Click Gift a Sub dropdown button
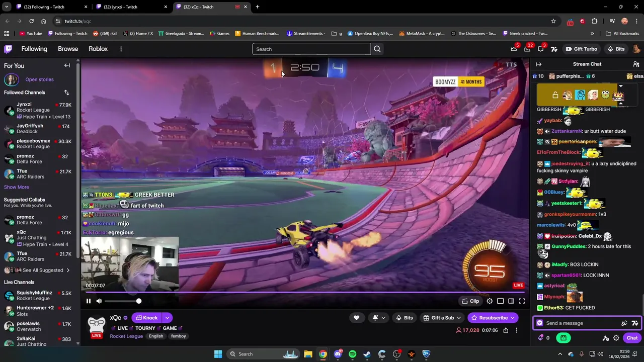 click(442, 318)
